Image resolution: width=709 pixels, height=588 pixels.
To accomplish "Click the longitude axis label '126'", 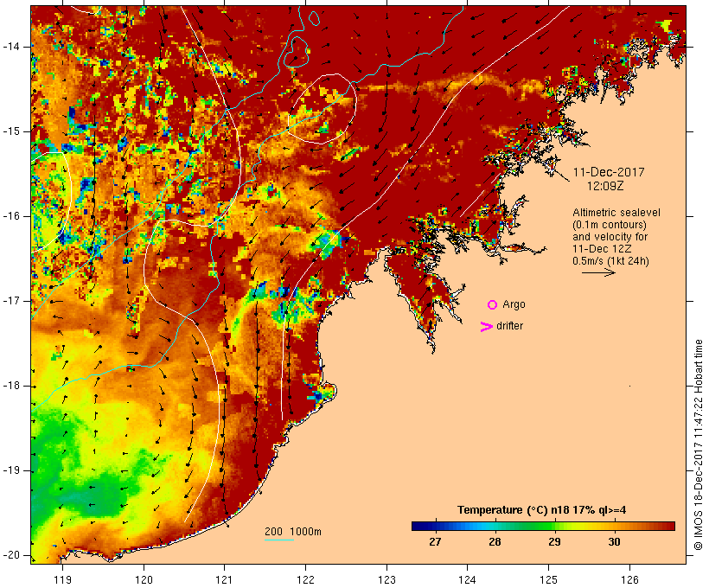I will [x=629, y=579].
